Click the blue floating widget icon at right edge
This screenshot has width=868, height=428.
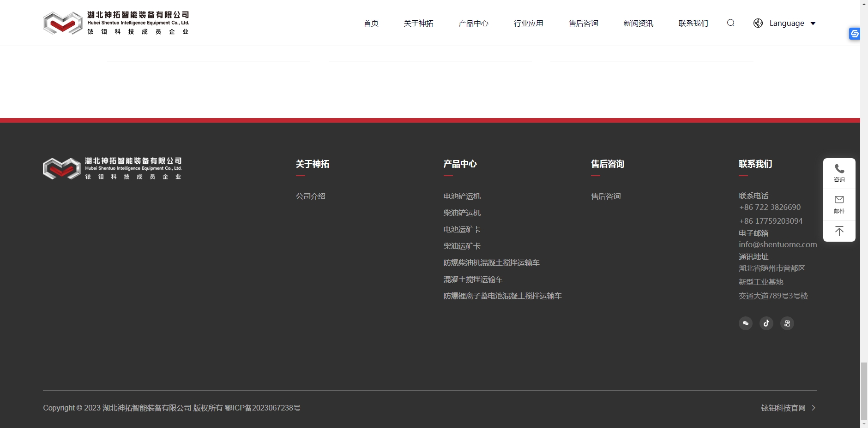pos(855,34)
